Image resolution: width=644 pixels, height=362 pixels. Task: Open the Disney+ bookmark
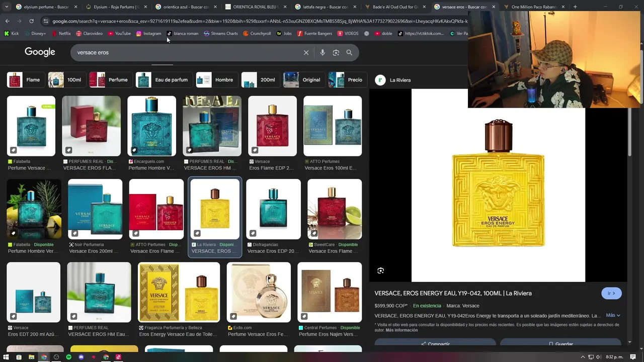(34, 34)
